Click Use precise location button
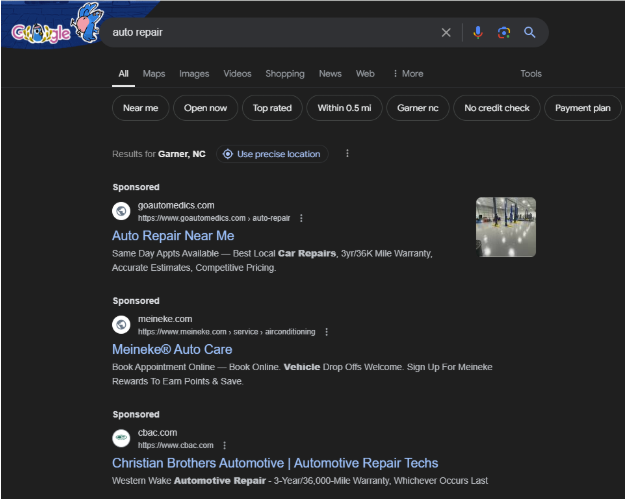Screen dimensions: 625x499 click(272, 154)
